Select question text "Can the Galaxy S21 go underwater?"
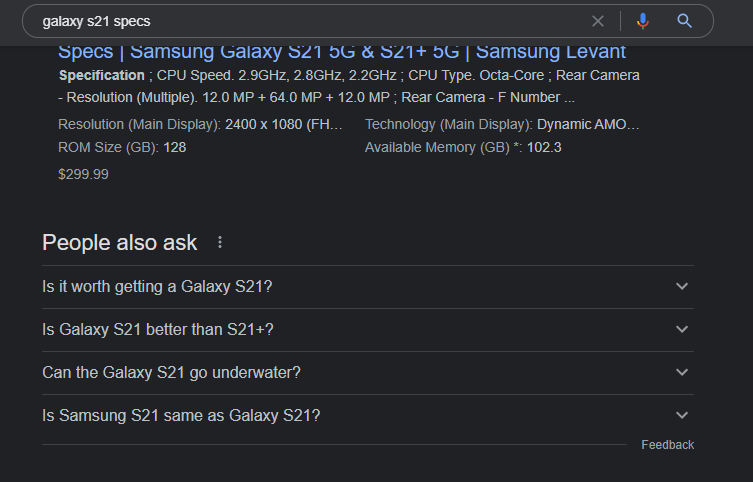The width and height of the screenshot is (753, 482). point(171,373)
